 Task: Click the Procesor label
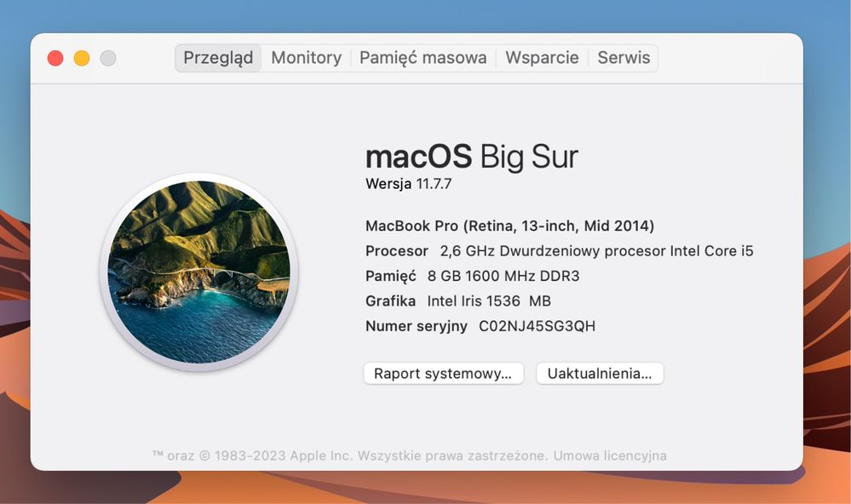(397, 251)
